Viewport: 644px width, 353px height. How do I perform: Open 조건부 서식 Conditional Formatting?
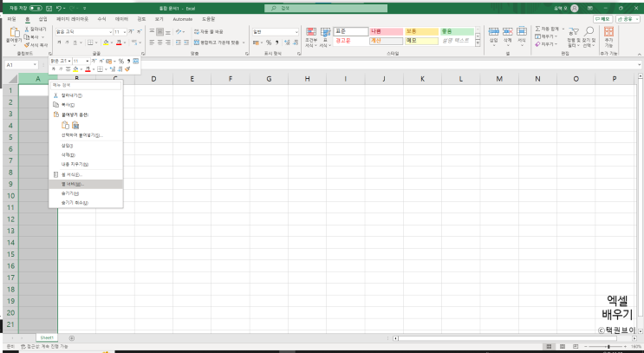311,37
